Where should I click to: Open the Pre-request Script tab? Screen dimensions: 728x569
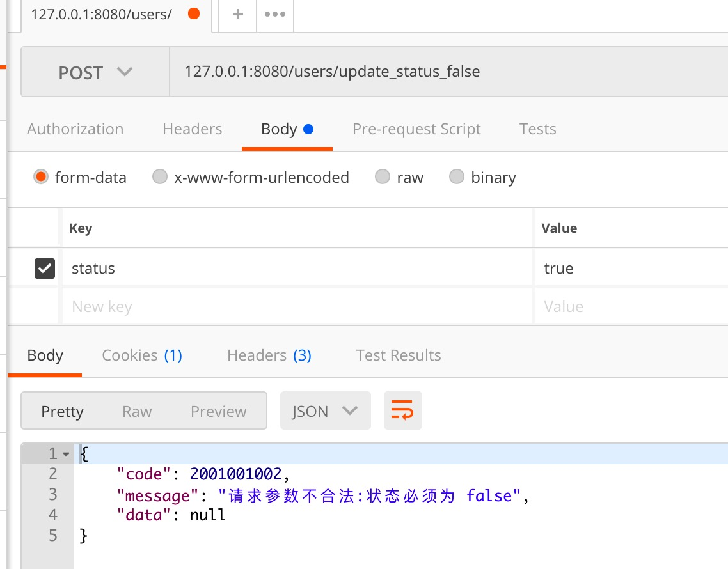point(416,129)
